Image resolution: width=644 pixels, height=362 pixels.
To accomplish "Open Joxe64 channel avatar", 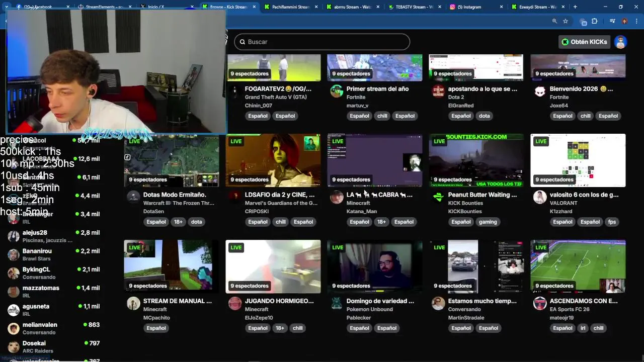I will (x=540, y=91).
